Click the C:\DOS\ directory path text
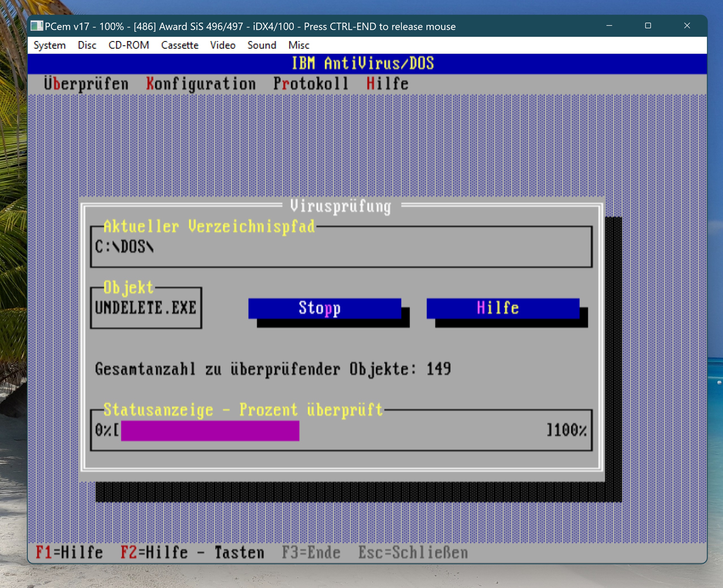Viewport: 723px width, 588px height. click(124, 247)
